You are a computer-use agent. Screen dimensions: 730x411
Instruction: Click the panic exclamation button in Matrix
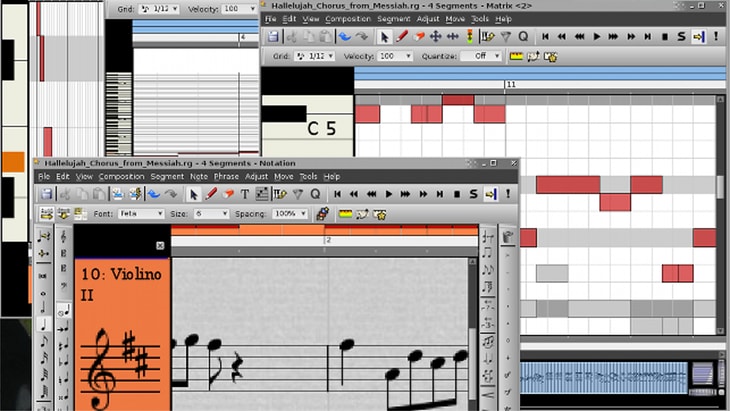716,37
